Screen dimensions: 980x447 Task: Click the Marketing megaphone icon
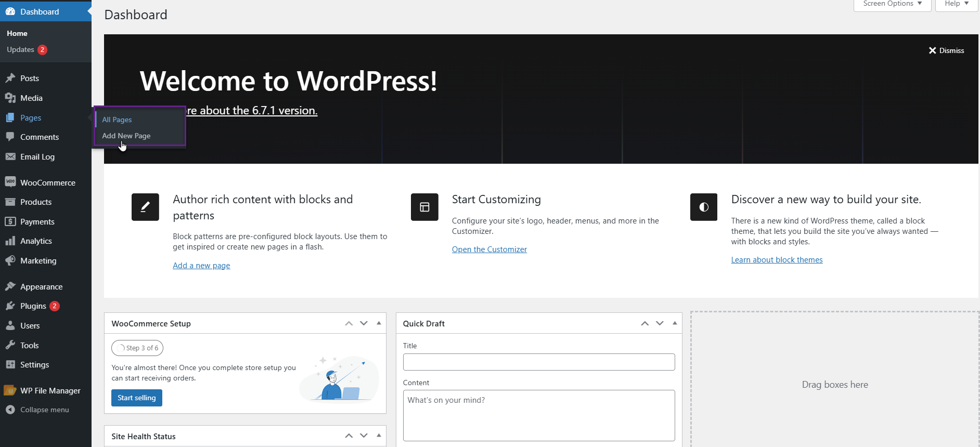[x=10, y=260]
